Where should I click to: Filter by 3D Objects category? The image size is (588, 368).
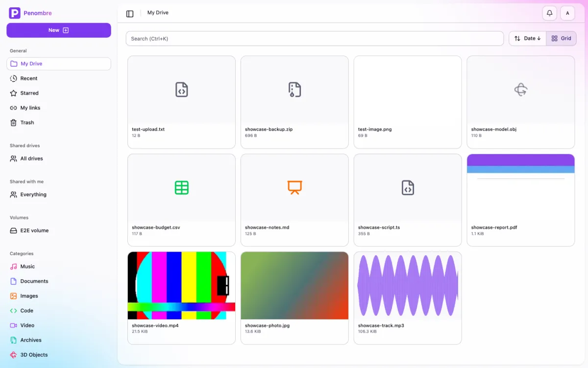[x=59, y=355]
